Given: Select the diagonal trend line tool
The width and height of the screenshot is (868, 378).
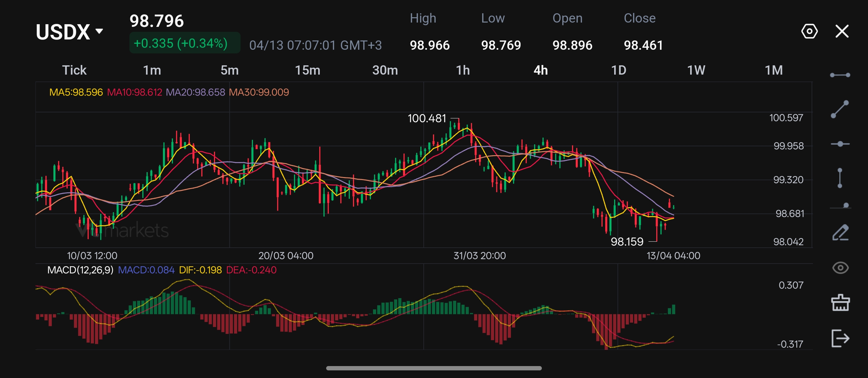Looking at the screenshot, I should click(840, 109).
